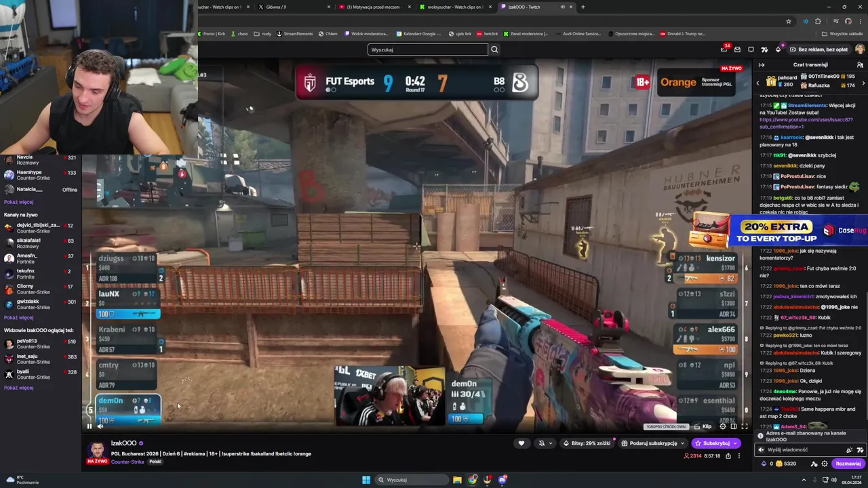Open the chat community users list icon
The image size is (868, 488).
[860, 65]
